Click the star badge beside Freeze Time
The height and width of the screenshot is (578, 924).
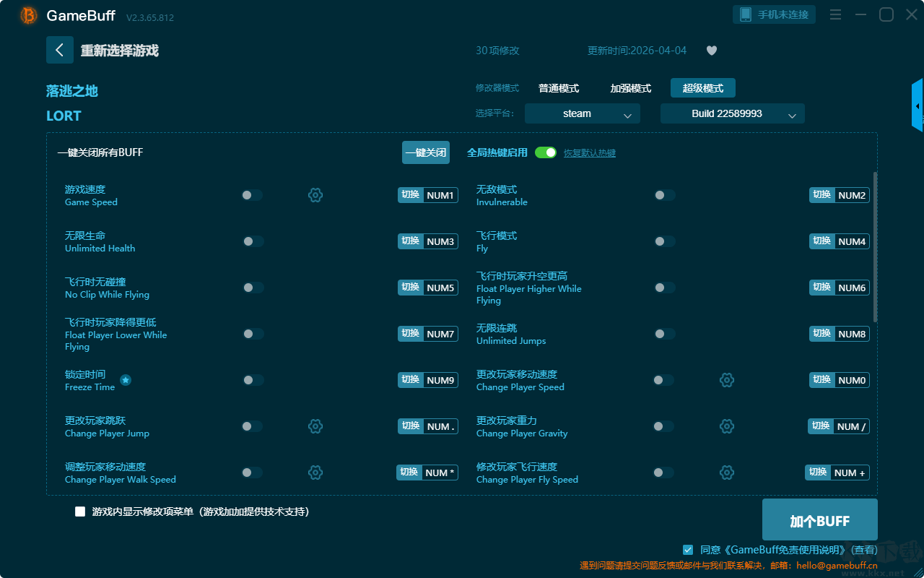pos(126,380)
